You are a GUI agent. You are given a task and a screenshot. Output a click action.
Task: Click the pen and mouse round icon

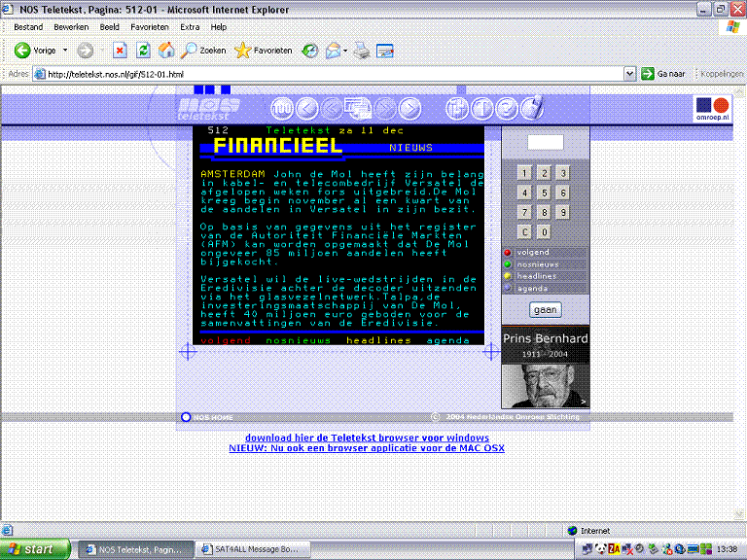click(x=532, y=108)
